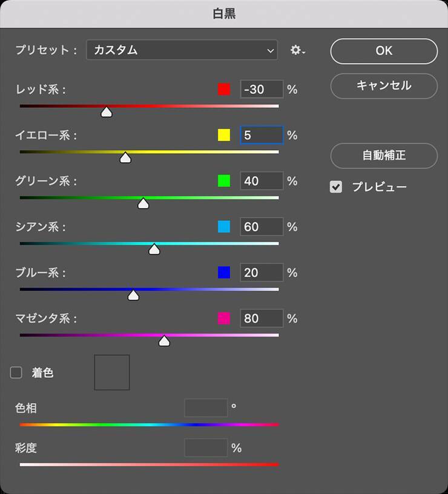Open the preset options gear menu

click(x=297, y=50)
